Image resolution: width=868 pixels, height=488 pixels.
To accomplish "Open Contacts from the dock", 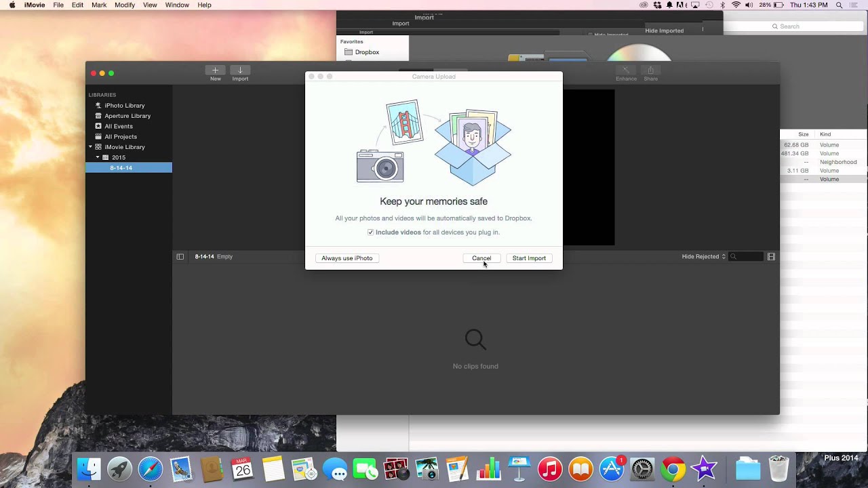I will pyautogui.click(x=212, y=469).
